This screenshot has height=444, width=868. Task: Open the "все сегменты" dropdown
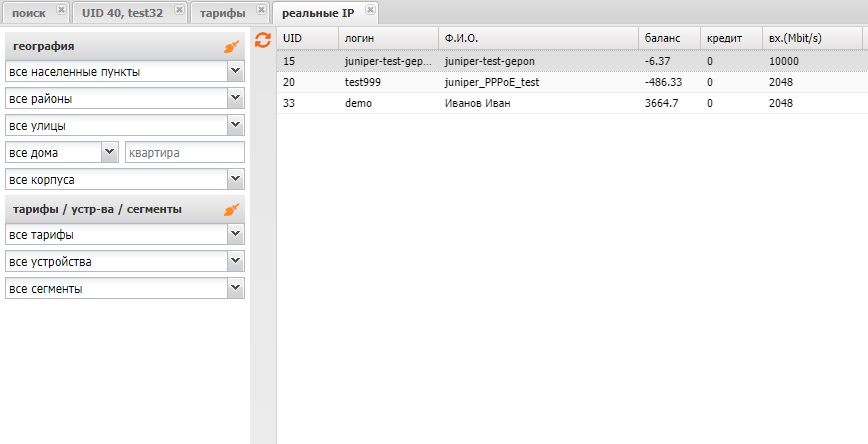(235, 289)
